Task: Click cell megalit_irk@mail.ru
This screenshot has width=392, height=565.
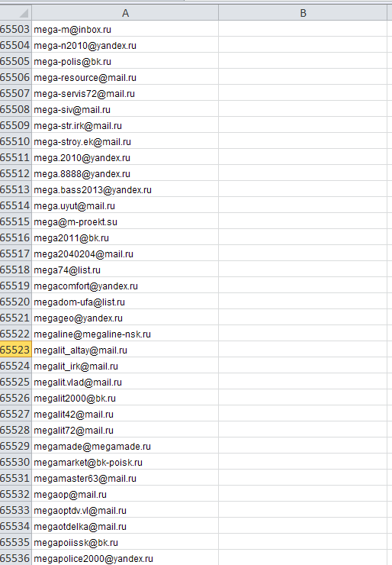Action: (125, 366)
